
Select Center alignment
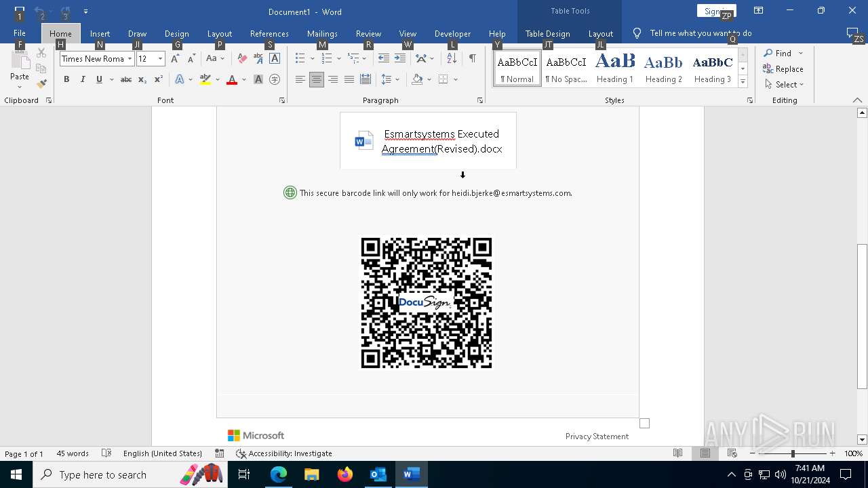(x=317, y=79)
